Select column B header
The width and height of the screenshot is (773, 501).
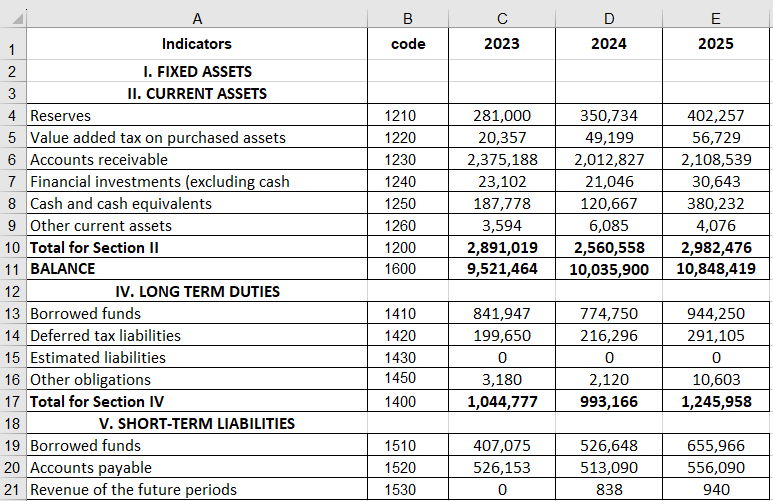point(407,16)
